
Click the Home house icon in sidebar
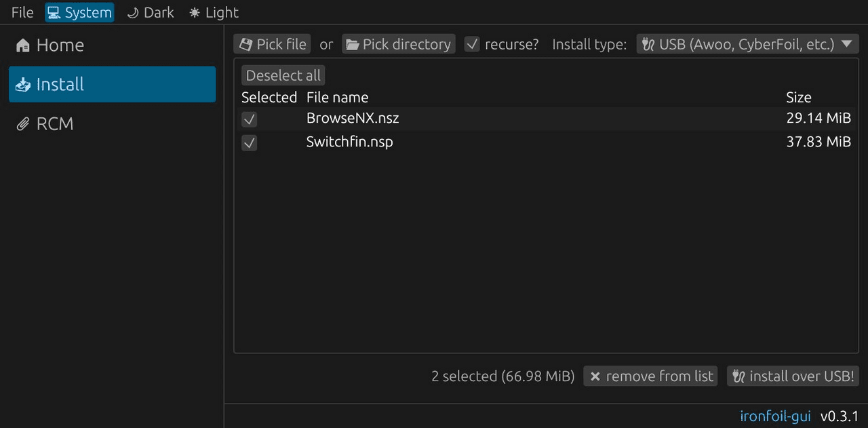[23, 45]
